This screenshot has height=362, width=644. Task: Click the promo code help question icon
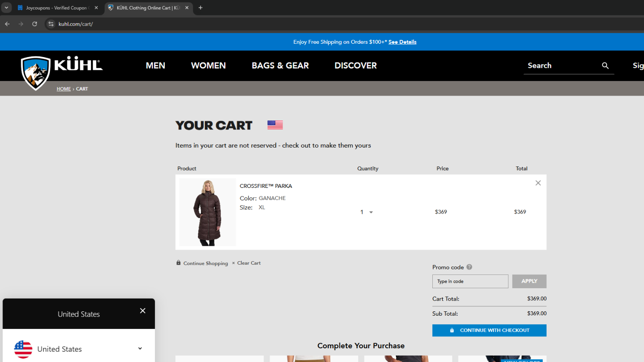tap(469, 267)
